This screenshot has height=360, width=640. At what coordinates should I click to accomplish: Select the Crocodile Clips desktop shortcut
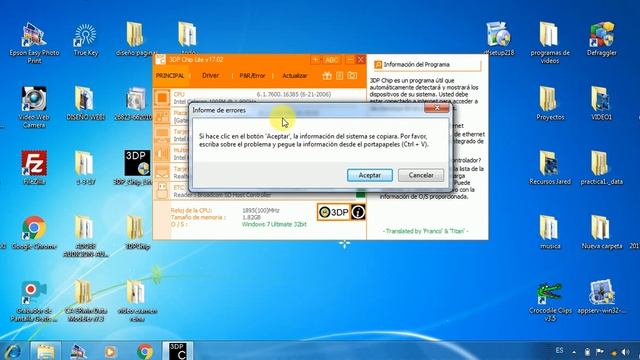tap(550, 301)
